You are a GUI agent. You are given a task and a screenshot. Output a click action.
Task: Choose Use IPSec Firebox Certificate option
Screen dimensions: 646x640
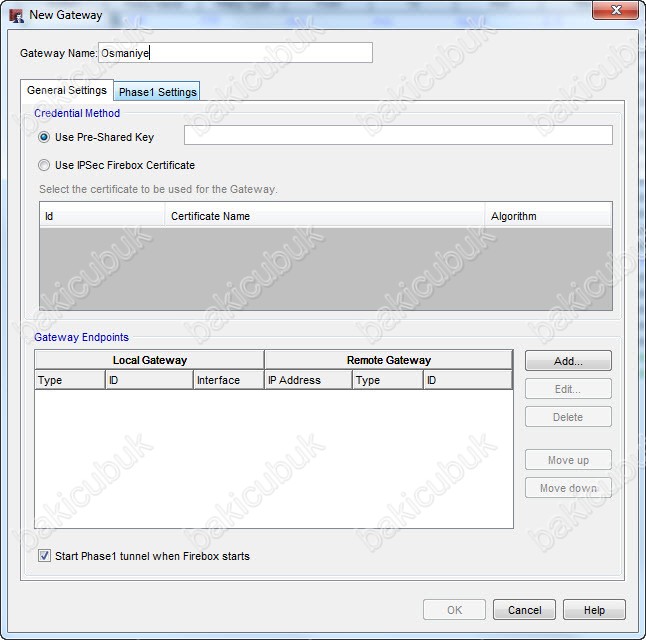(x=44, y=165)
